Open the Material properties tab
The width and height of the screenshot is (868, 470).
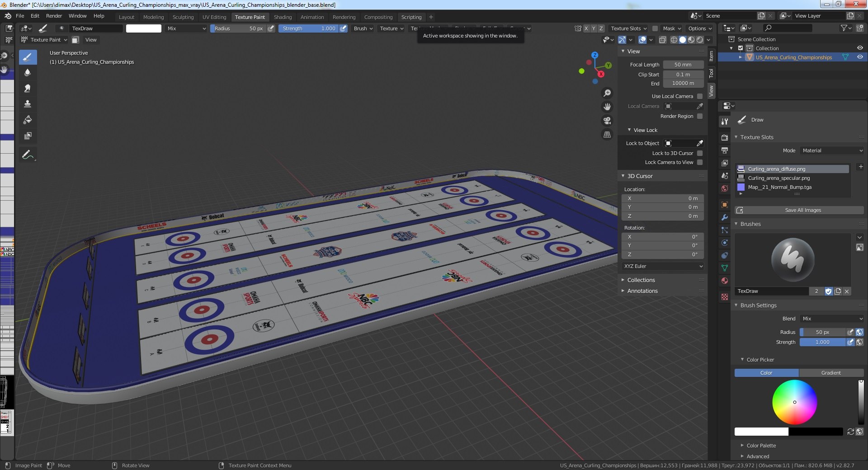point(725,281)
